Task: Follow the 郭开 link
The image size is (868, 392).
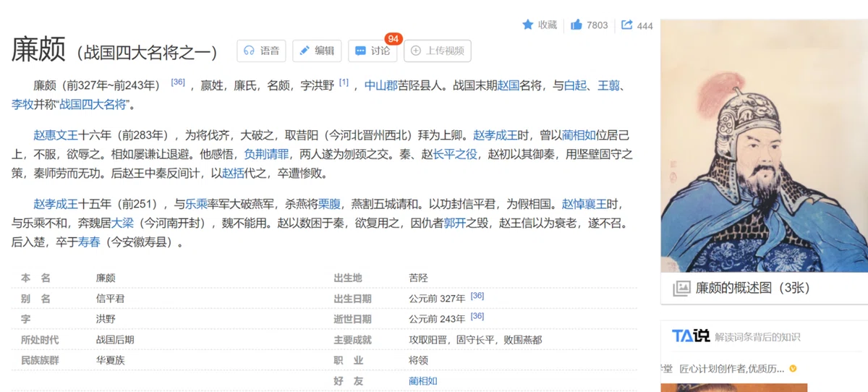Action: pos(455,223)
